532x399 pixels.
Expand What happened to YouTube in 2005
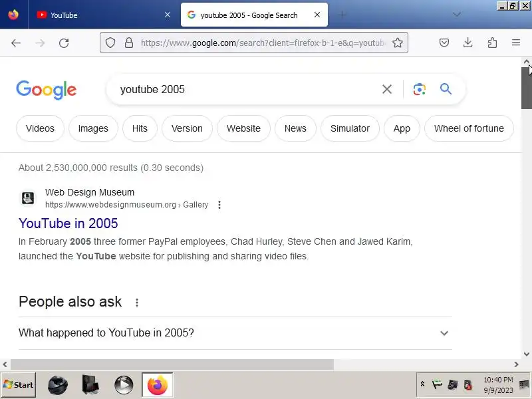click(235, 333)
